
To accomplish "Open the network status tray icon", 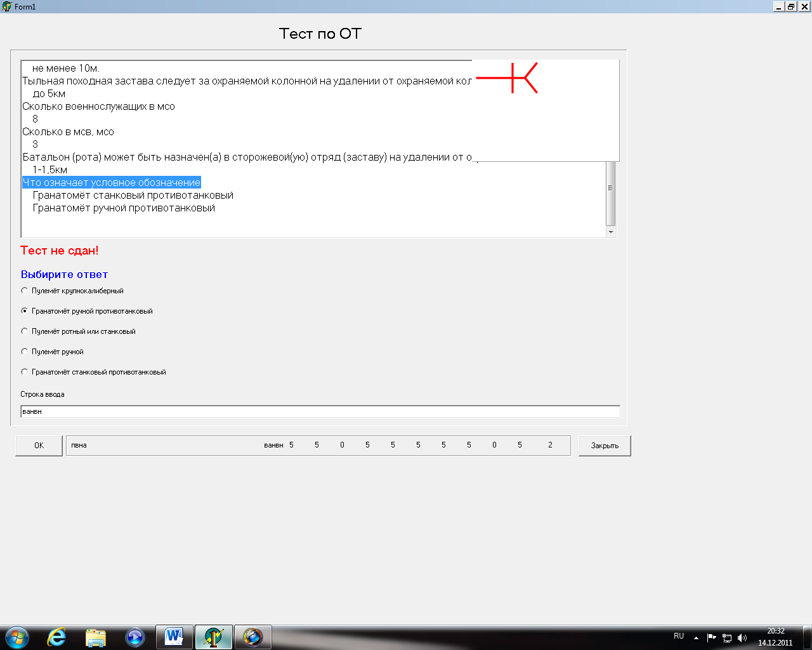I will [x=727, y=638].
